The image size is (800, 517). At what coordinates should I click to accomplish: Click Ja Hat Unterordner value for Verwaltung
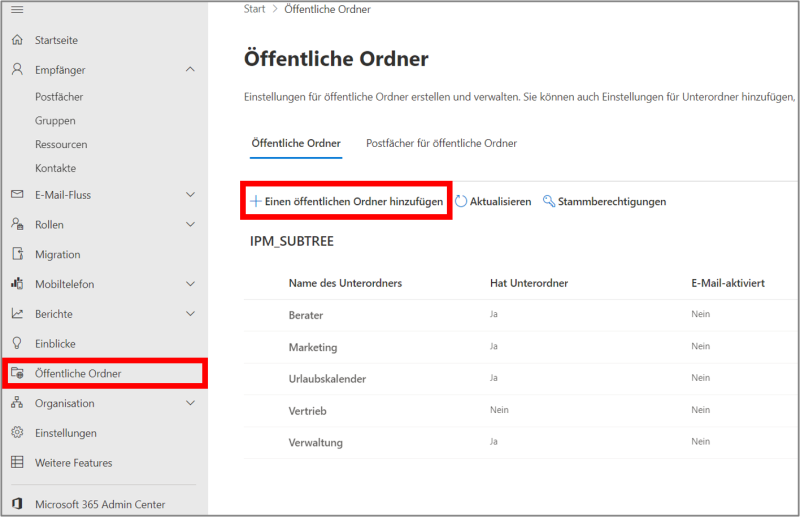pos(493,441)
